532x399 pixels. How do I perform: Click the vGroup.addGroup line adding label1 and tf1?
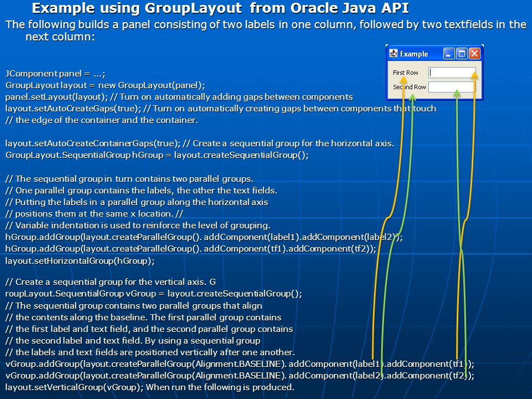(x=240, y=364)
